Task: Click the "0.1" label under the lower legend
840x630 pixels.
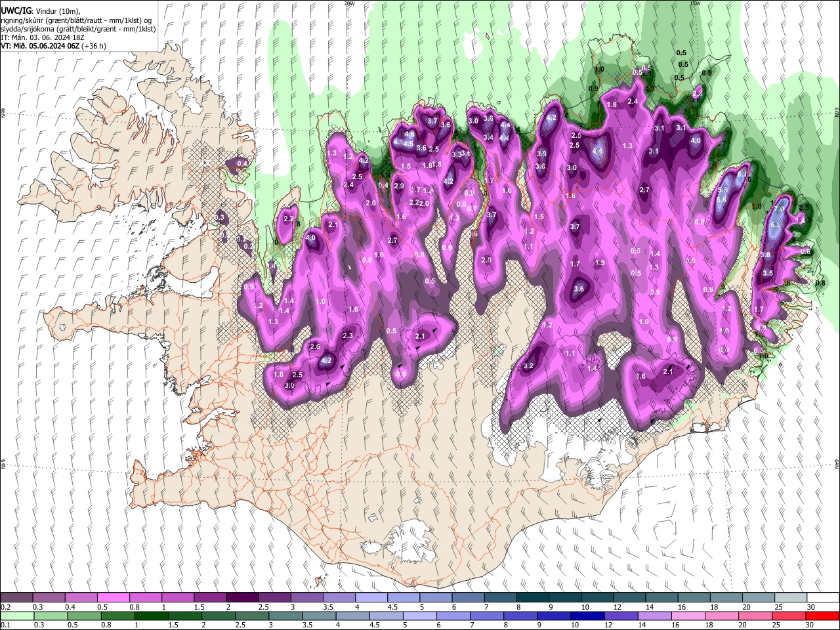Action: (6, 625)
